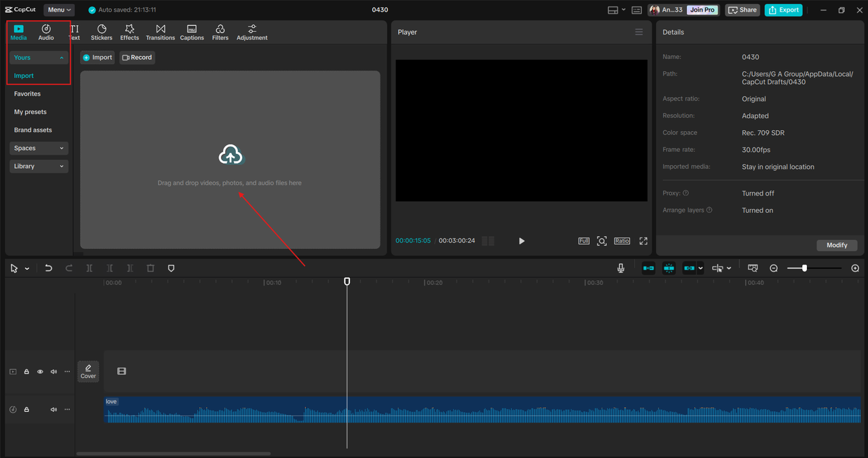The image size is (868, 458).
Task: Hide the video track with the eye icon
Action: coord(40,372)
